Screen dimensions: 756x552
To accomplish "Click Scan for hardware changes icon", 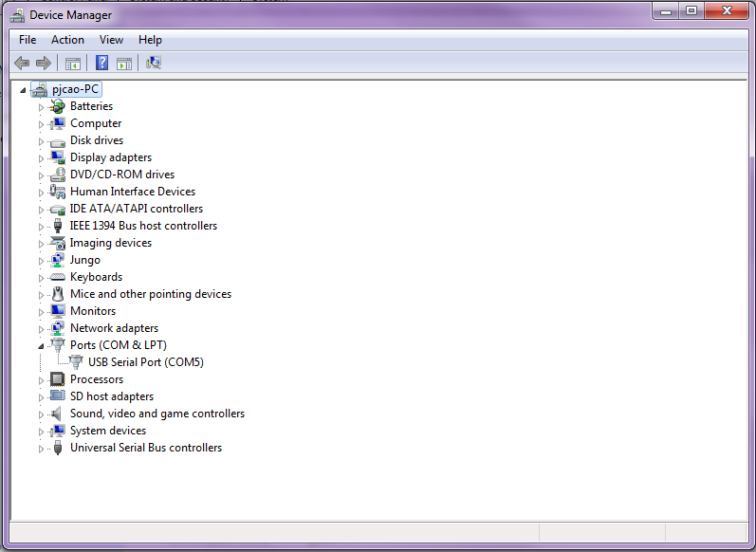I will pyautogui.click(x=154, y=63).
